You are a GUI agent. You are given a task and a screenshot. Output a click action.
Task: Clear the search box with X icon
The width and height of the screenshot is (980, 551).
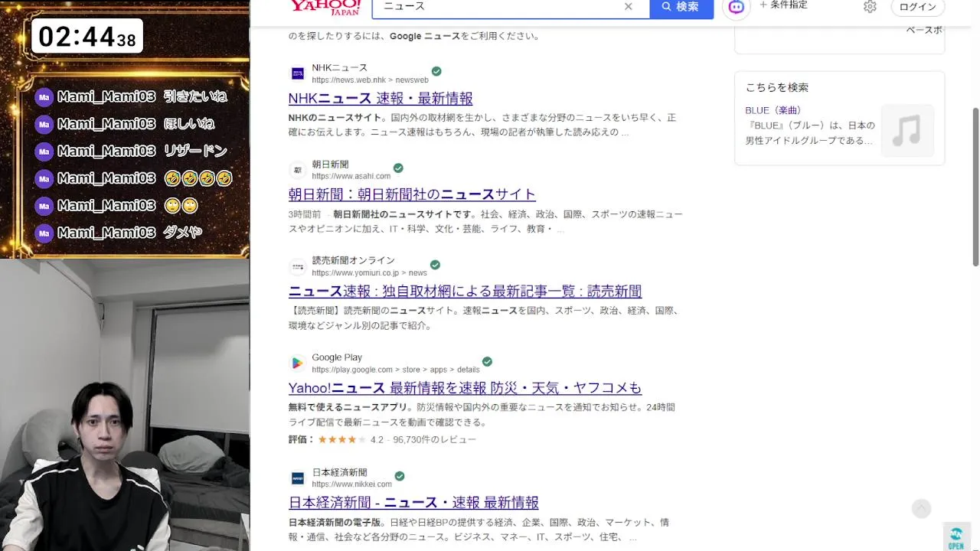[x=629, y=7]
